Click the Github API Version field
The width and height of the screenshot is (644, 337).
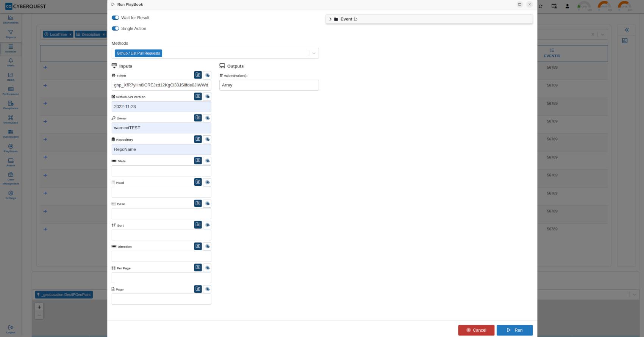[161, 107]
